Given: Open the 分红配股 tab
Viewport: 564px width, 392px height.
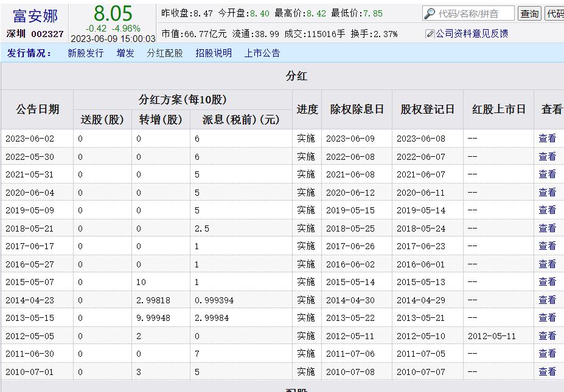Looking at the screenshot, I should point(164,53).
